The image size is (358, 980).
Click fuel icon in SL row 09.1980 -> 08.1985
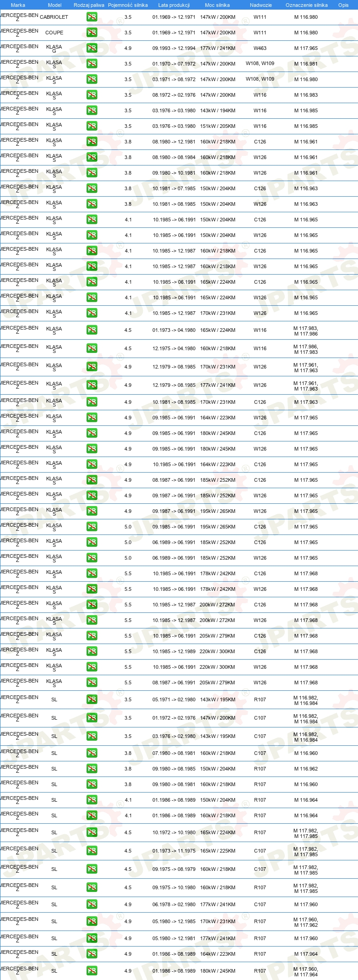(92, 769)
